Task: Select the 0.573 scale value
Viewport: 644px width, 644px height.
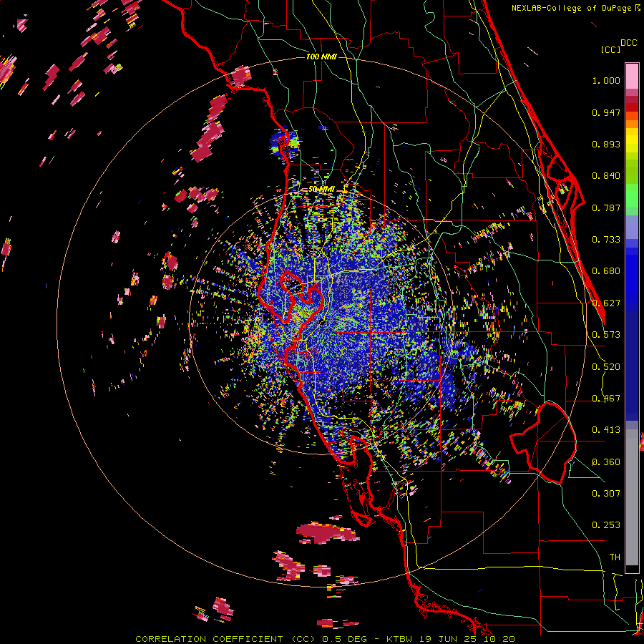Action: tap(606, 335)
